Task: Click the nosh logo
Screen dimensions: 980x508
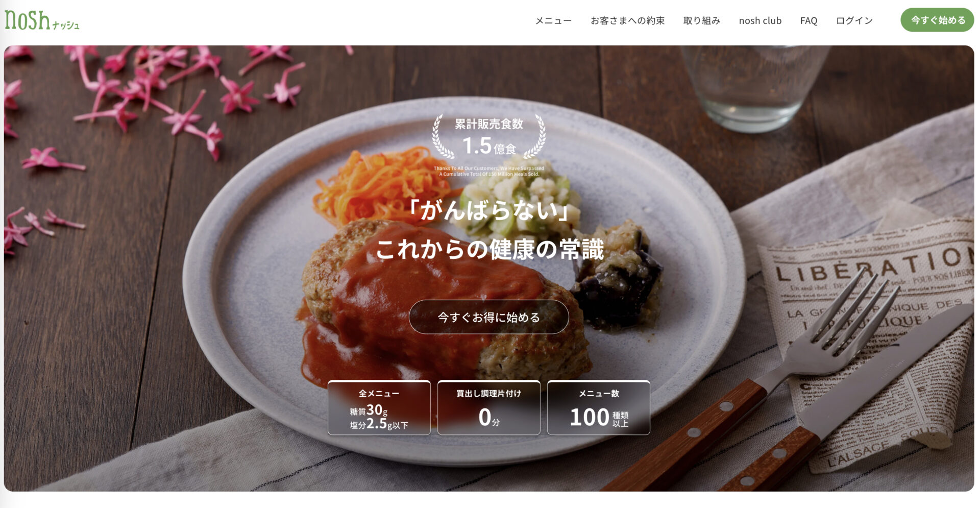Action: click(x=42, y=20)
